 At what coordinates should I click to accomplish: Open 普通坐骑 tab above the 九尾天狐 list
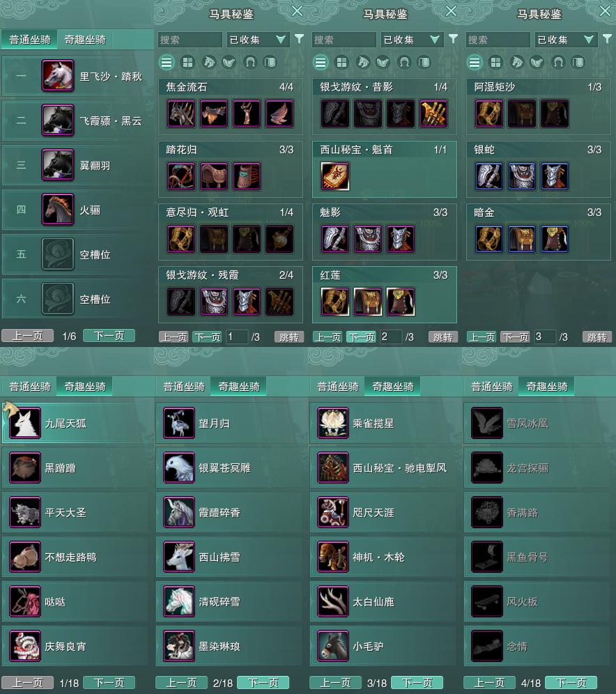[30, 387]
